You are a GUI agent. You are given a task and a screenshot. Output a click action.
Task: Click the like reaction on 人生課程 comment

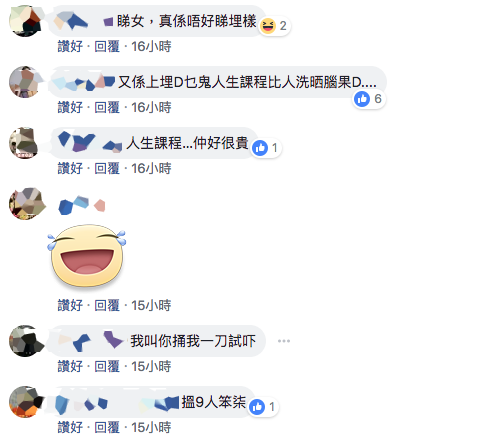click(260, 148)
